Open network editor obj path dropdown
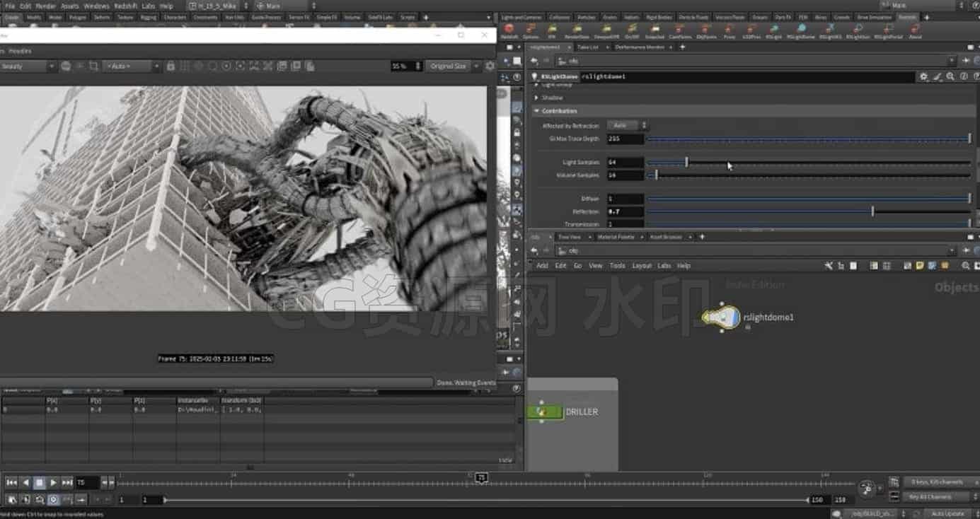 952,250
